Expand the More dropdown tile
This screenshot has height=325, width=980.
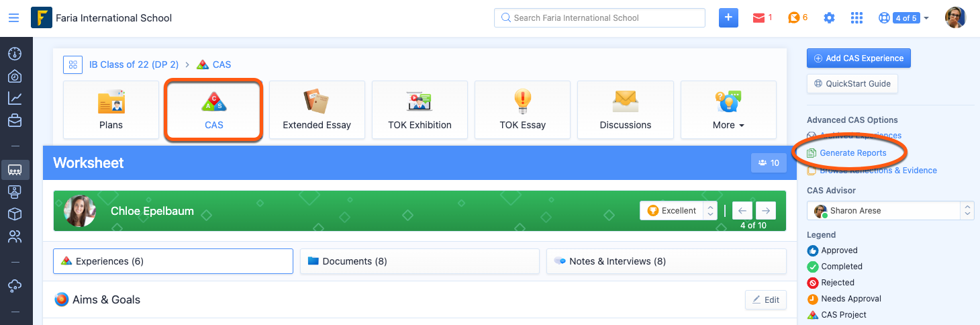point(728,109)
